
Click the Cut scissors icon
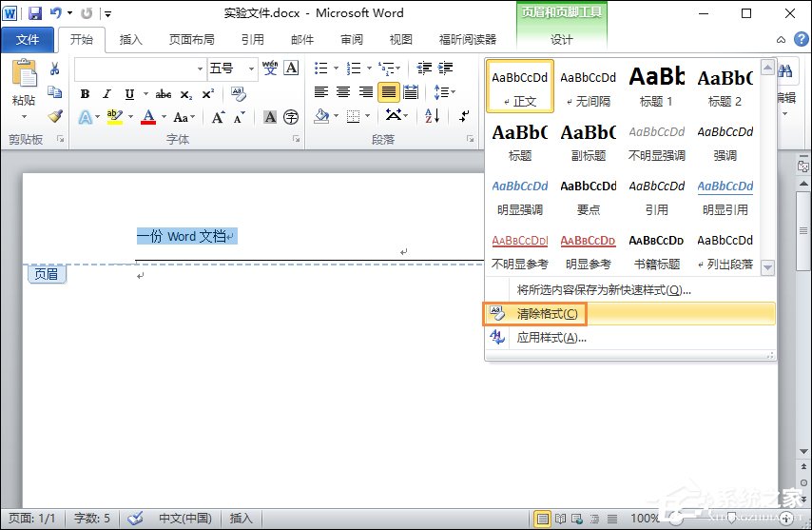tap(55, 69)
